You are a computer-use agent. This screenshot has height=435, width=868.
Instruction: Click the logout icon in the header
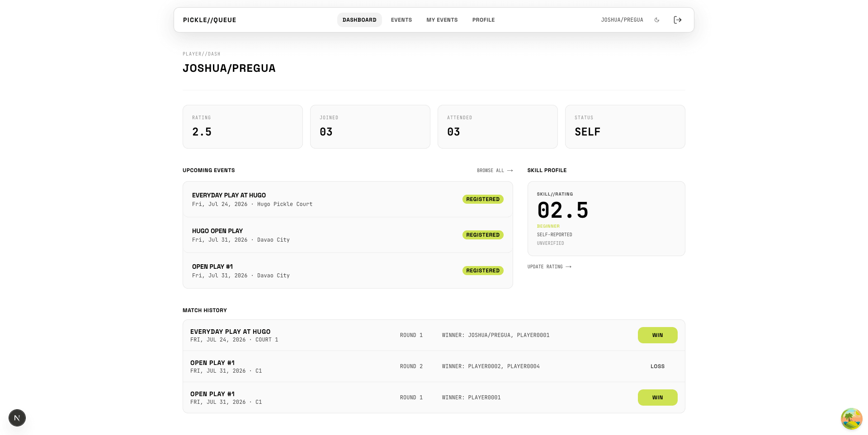[678, 20]
